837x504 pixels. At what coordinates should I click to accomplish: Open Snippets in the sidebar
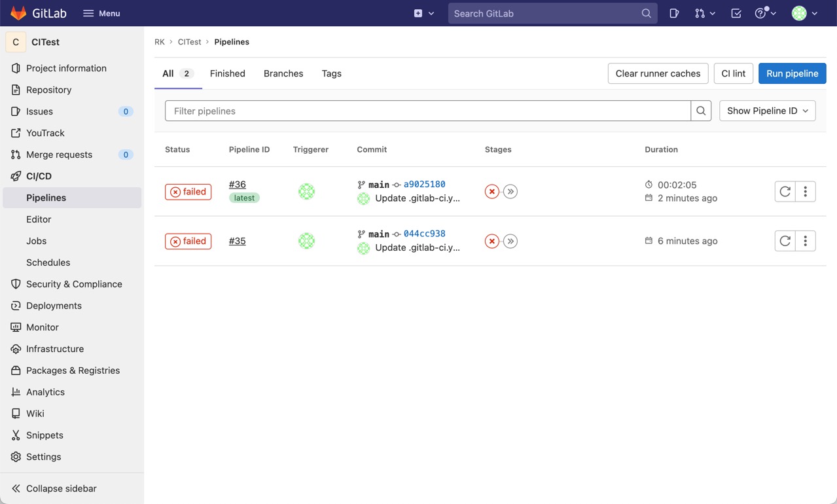tap(72, 435)
